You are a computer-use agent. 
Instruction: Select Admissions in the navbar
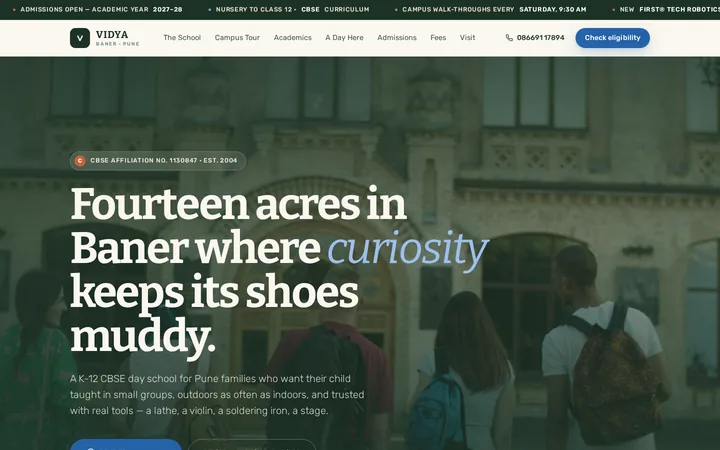click(x=397, y=38)
